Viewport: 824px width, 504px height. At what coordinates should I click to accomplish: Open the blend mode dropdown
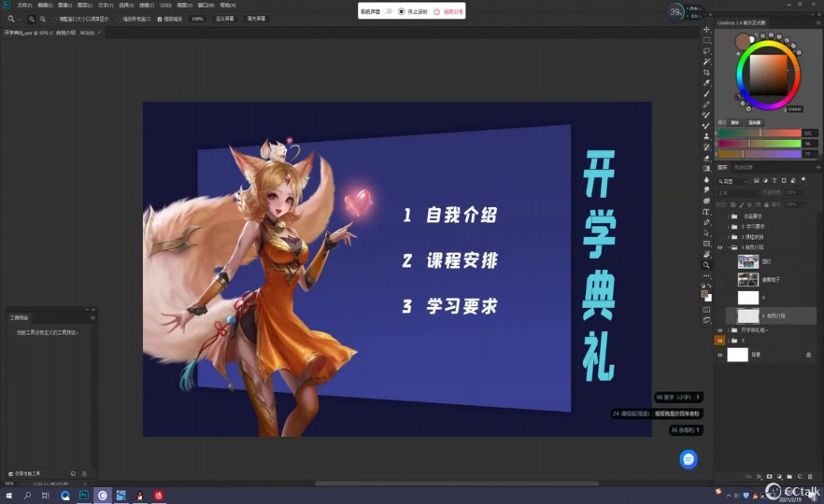pyautogui.click(x=737, y=192)
